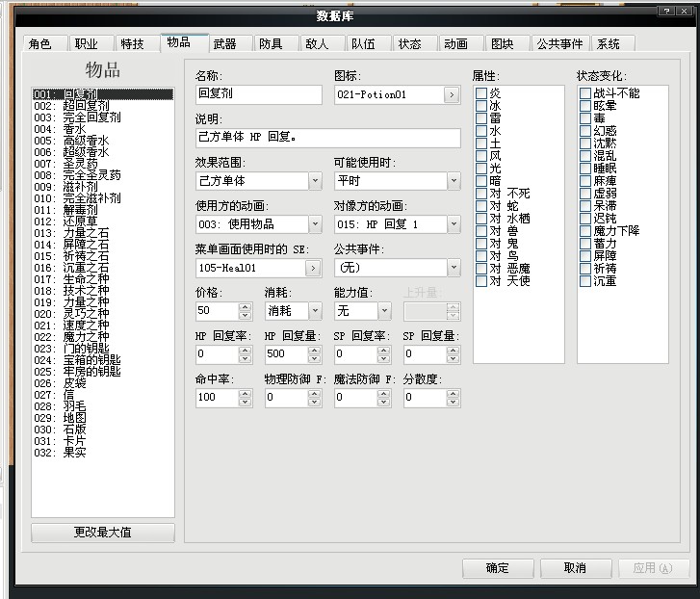Click the 价格 input field showing 50
This screenshot has width=700, height=599.
pos(217,311)
